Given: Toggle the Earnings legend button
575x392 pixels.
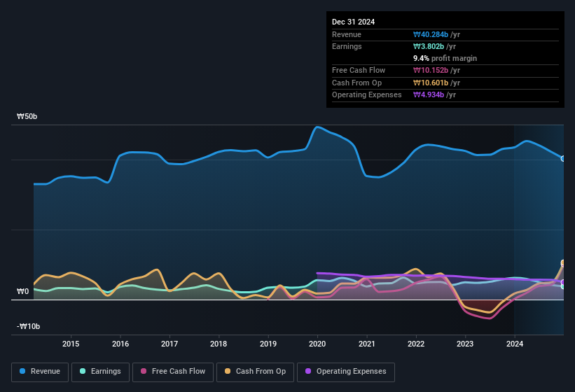Looking at the screenshot, I should pos(100,372).
